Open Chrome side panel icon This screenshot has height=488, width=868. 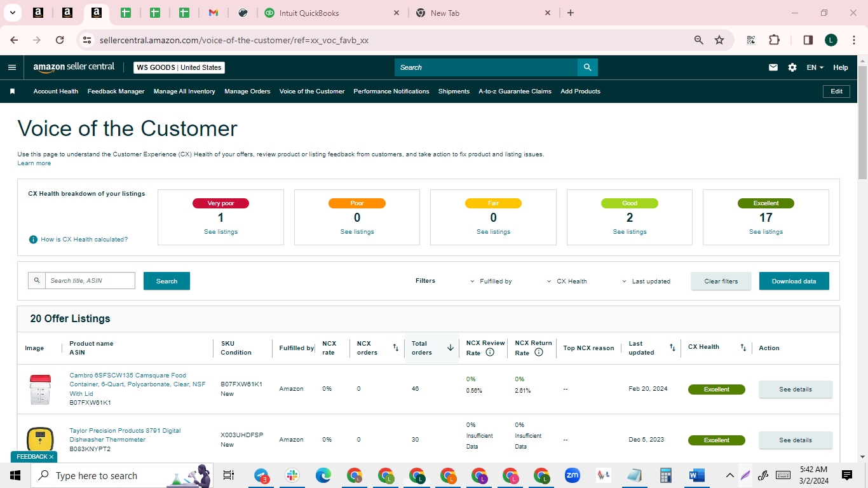(x=808, y=40)
